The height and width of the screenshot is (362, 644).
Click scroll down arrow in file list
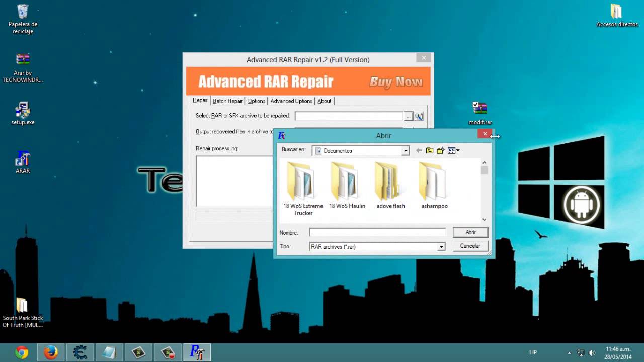pyautogui.click(x=485, y=219)
